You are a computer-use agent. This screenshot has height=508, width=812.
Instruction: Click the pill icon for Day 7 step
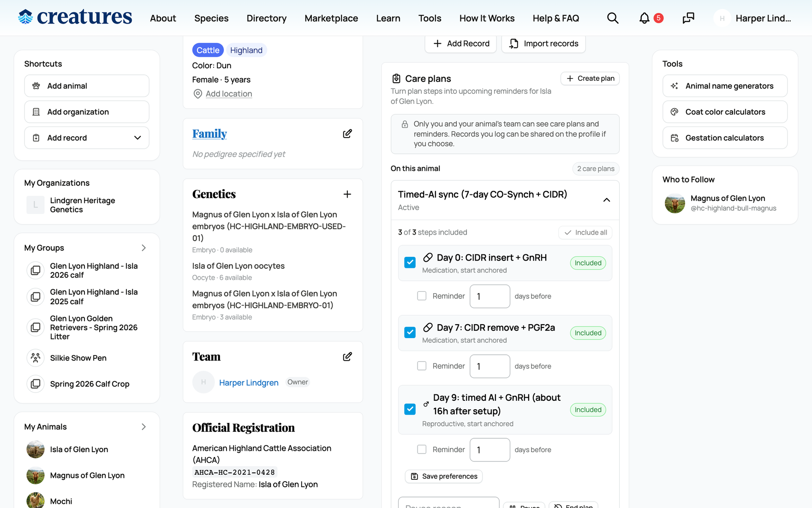click(x=428, y=327)
